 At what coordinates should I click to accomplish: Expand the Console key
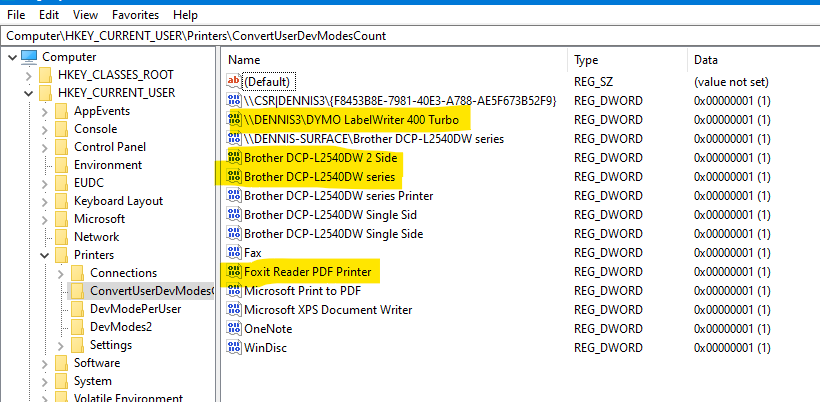coord(45,129)
